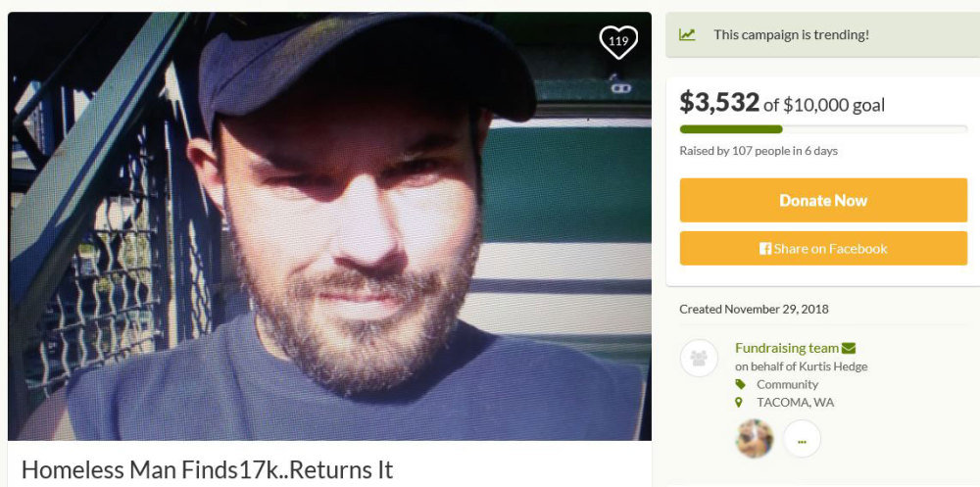Open the team member profile photo
This screenshot has height=487, width=980.
pyautogui.click(x=755, y=439)
